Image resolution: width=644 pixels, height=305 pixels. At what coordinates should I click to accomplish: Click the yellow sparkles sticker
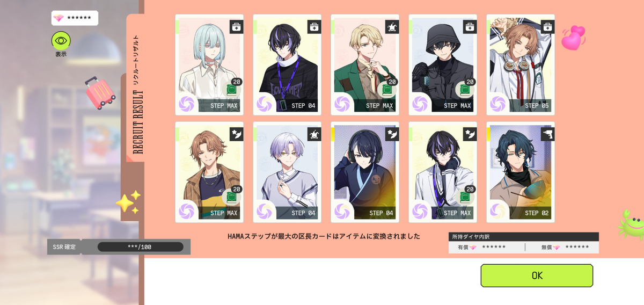click(x=129, y=202)
